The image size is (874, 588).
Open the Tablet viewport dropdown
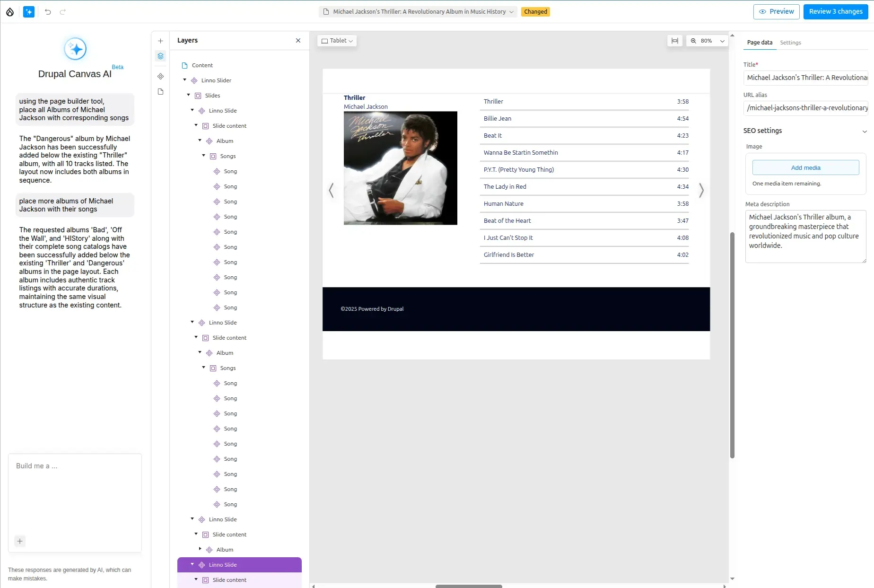tap(337, 41)
